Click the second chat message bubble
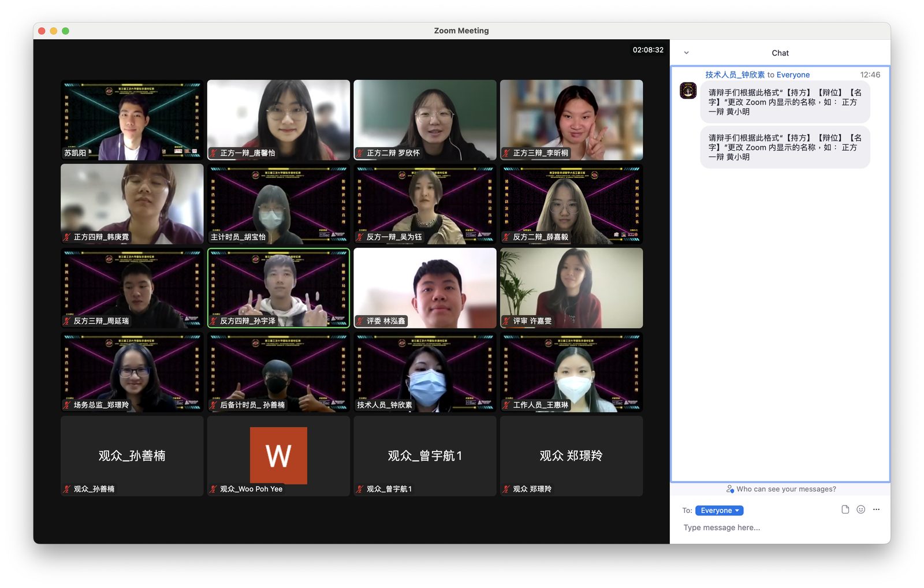Screen dimensions: 924x588 [x=785, y=147]
